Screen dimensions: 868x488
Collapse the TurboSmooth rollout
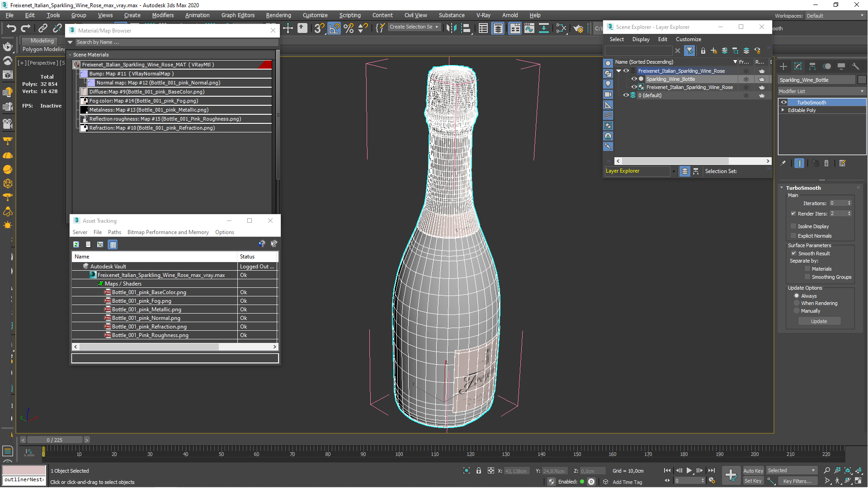point(782,188)
